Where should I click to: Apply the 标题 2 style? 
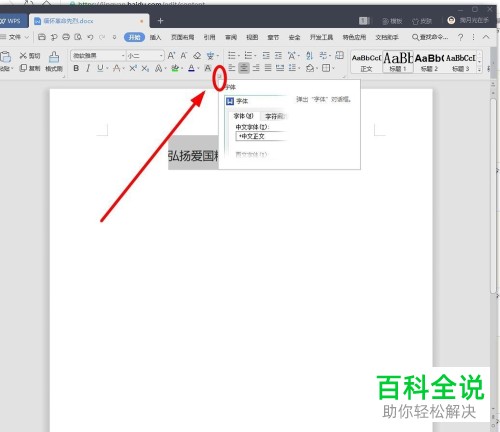(x=429, y=62)
